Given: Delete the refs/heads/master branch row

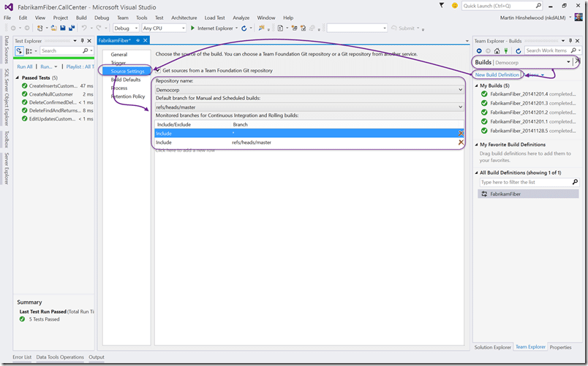Looking at the screenshot, I should [x=461, y=142].
